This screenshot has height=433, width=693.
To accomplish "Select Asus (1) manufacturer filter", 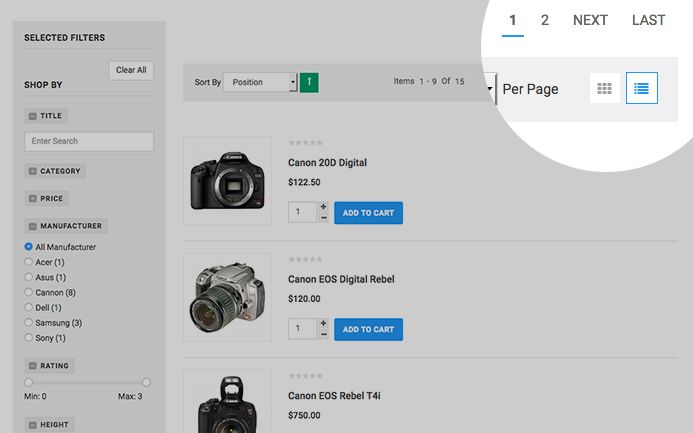I will coord(29,277).
